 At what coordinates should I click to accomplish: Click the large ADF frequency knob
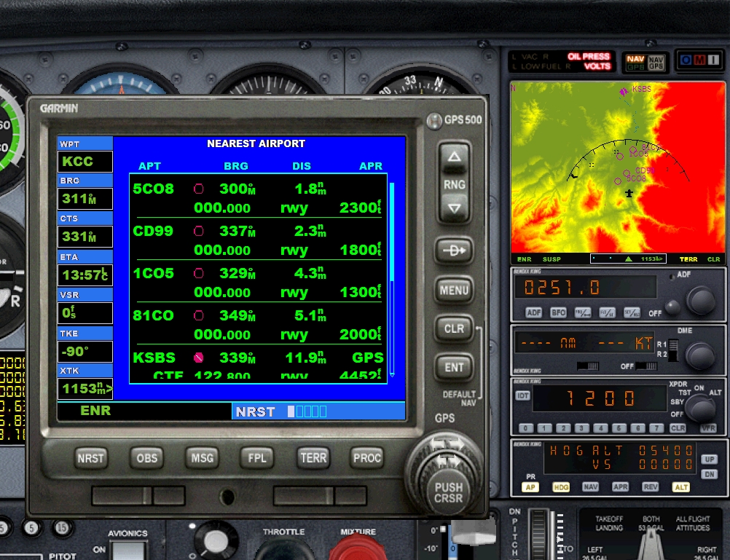(701, 300)
